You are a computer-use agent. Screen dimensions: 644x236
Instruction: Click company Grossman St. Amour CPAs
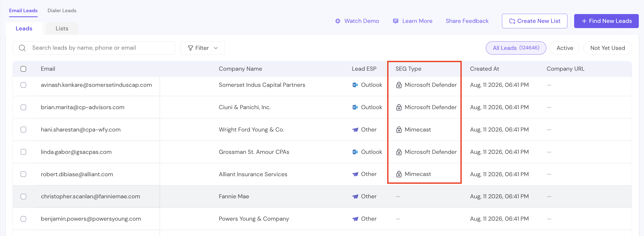pyautogui.click(x=254, y=152)
